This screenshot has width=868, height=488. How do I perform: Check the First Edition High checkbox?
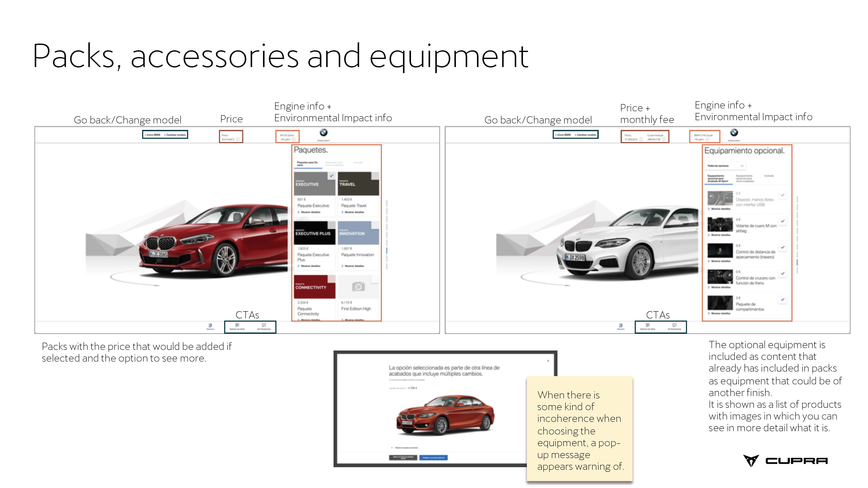tap(375, 279)
